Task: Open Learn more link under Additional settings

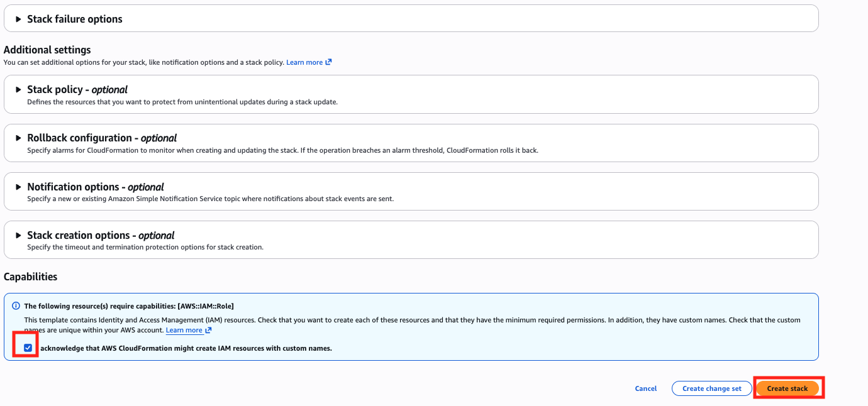Action: click(304, 62)
